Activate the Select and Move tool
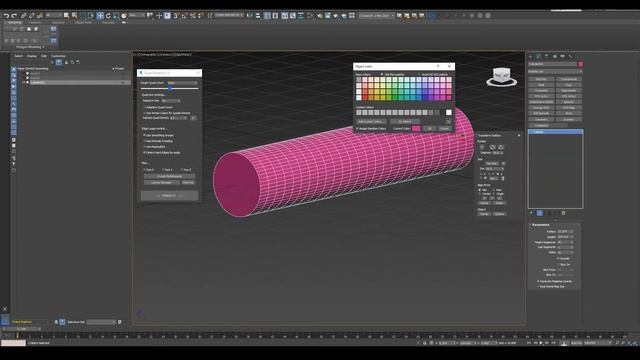The image size is (640, 360). coord(100,16)
